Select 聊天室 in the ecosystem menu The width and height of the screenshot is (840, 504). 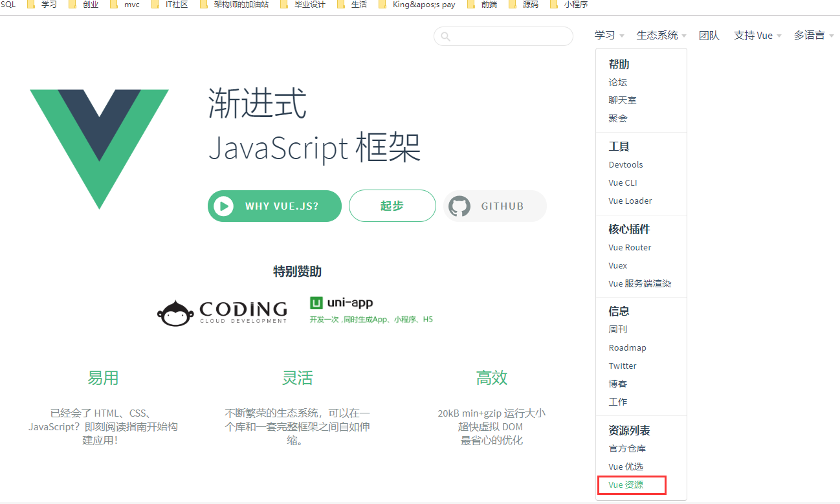point(623,100)
